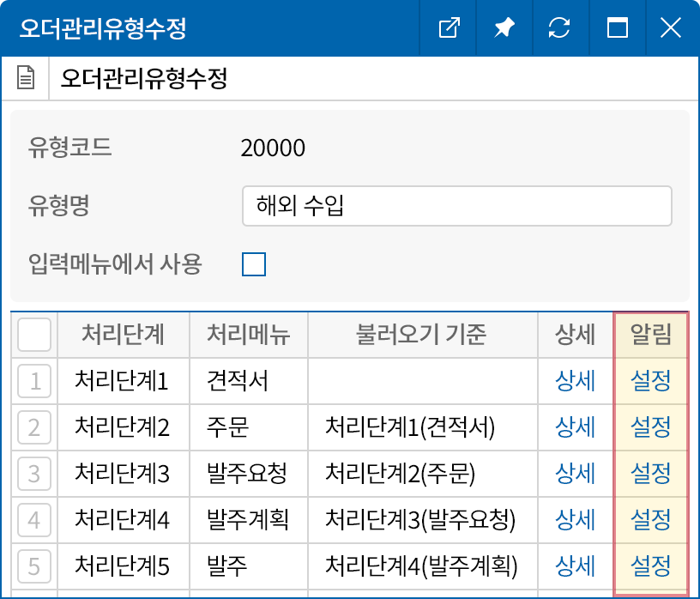
Task: Click the refresh icon in title bar
Action: pyautogui.click(x=559, y=28)
